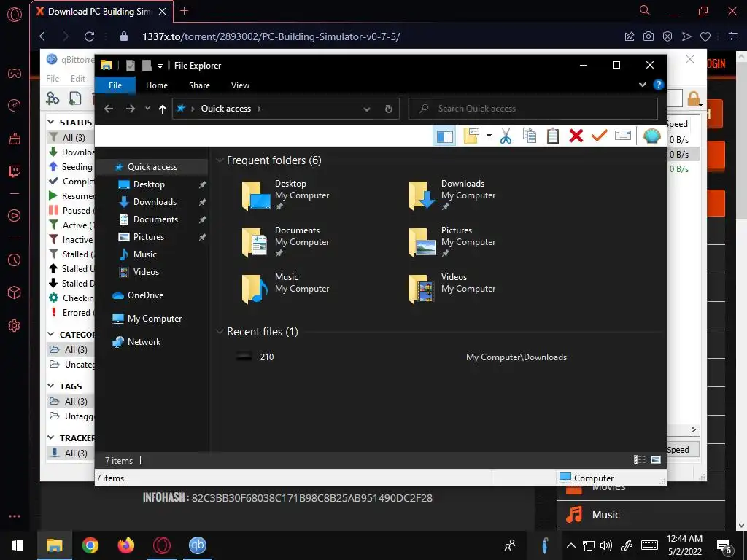The image size is (747, 560).
Task: Open the qBittorrent File menu
Action: 53,79
